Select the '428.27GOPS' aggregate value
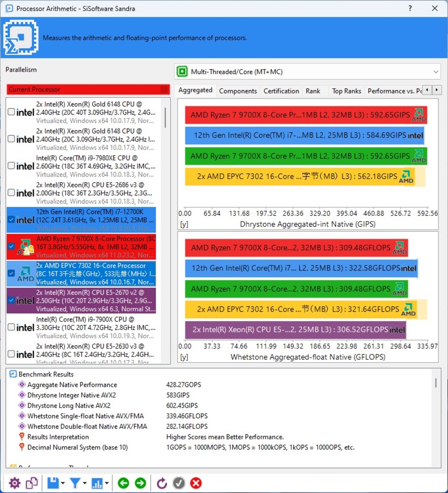This screenshot has width=448, height=493. 184,385
